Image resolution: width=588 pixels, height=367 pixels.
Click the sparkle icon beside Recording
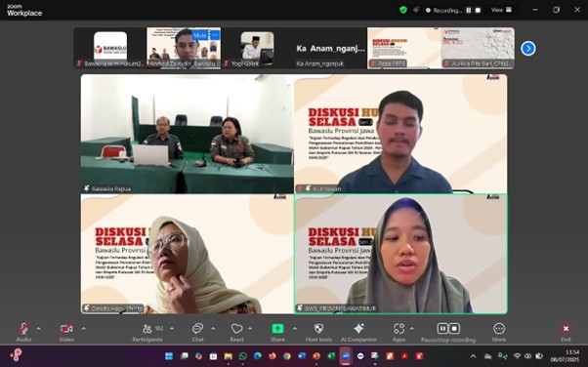click(416, 10)
